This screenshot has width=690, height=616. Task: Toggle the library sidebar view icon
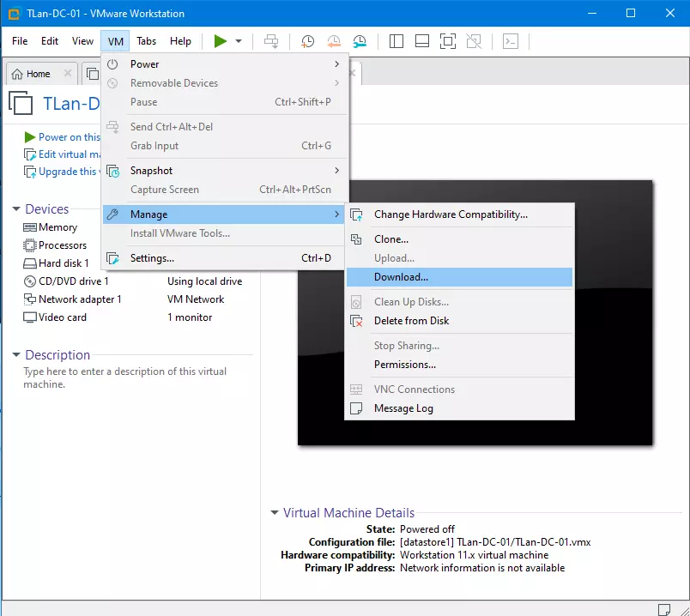396,41
